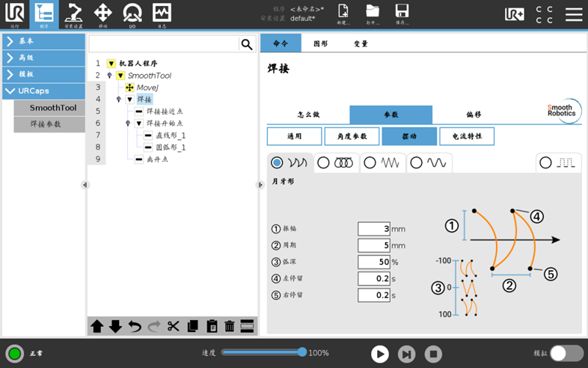Screen dimensions: 588x368
Task: Select the crescent (月牙形) weave pattern radio button
Action: [x=277, y=163]
